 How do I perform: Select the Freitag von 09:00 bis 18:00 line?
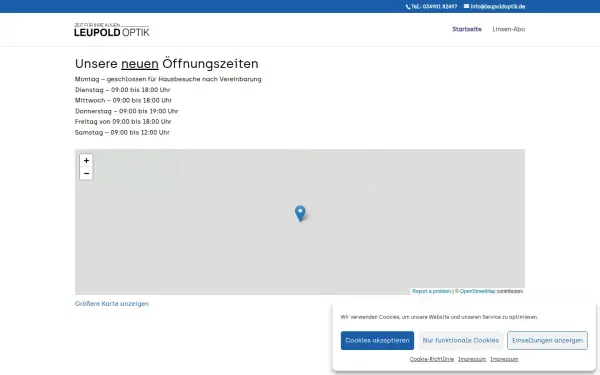point(123,122)
